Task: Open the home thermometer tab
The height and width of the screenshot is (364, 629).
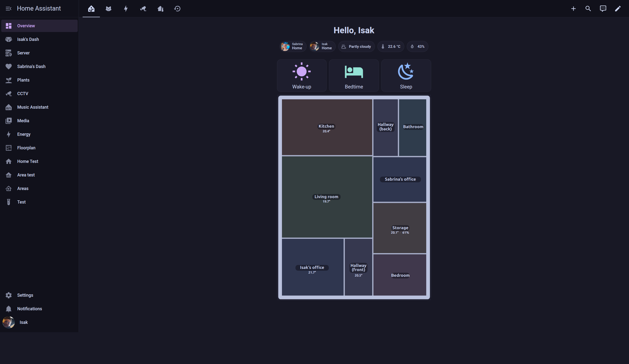Action: pyautogui.click(x=160, y=9)
